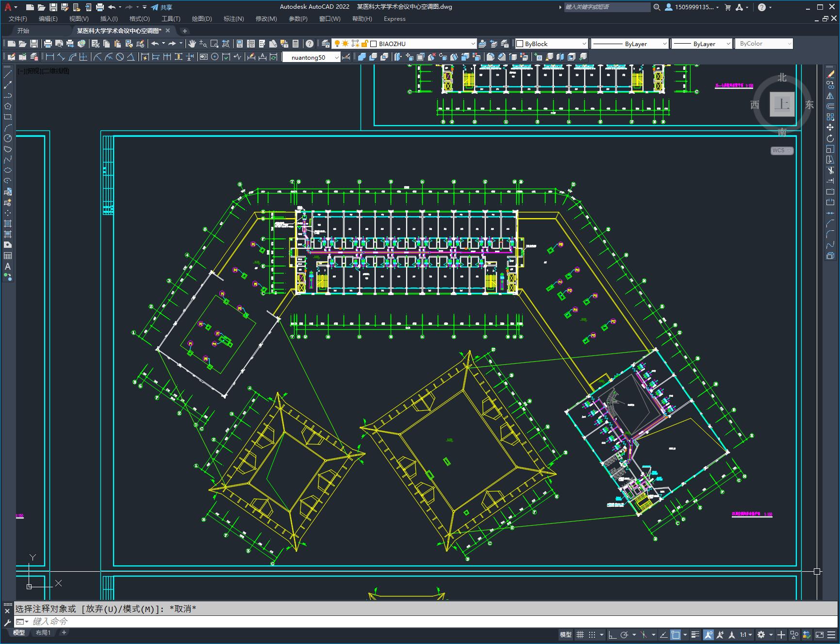Click the ViewCube 上 top face
The width and height of the screenshot is (840, 644).
(782, 104)
